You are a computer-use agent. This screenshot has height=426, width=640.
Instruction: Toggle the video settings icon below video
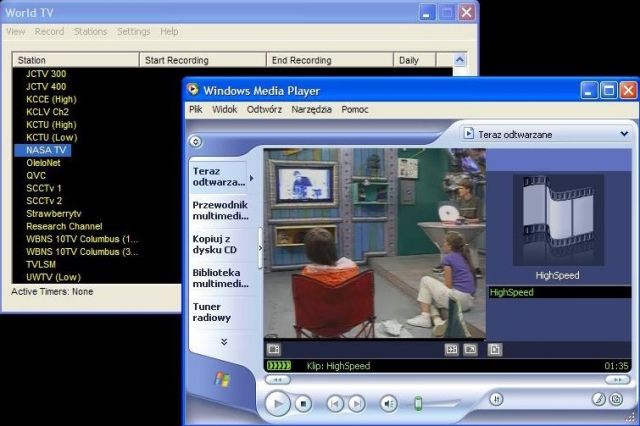coord(274,349)
